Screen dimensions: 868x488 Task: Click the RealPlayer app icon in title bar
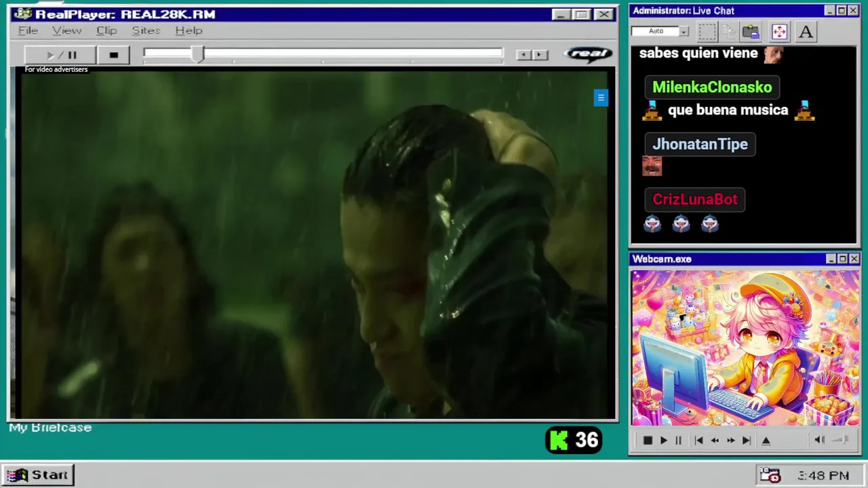(22, 14)
